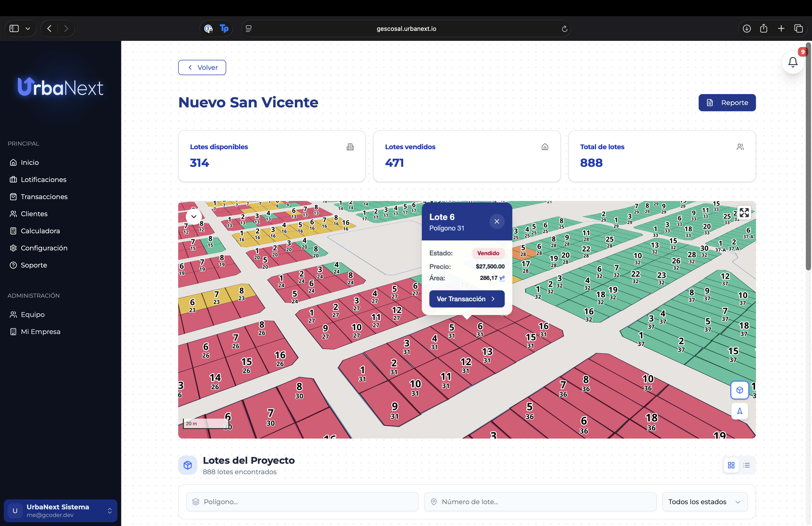This screenshot has height=526, width=812.
Task: Click the Volver back button
Action: [202, 67]
